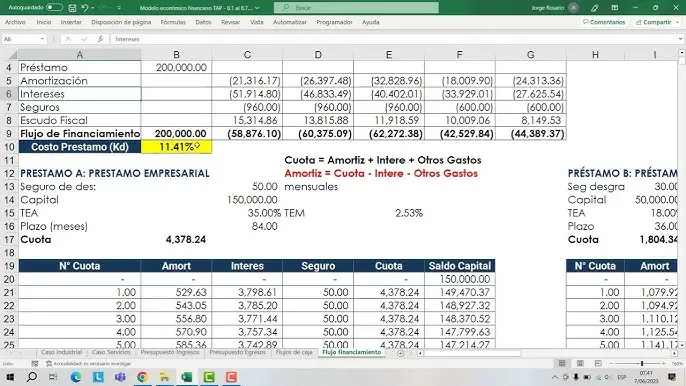Click the Flujo financiamiento sheet tab
This screenshot has height=386, width=686.
[x=351, y=352]
